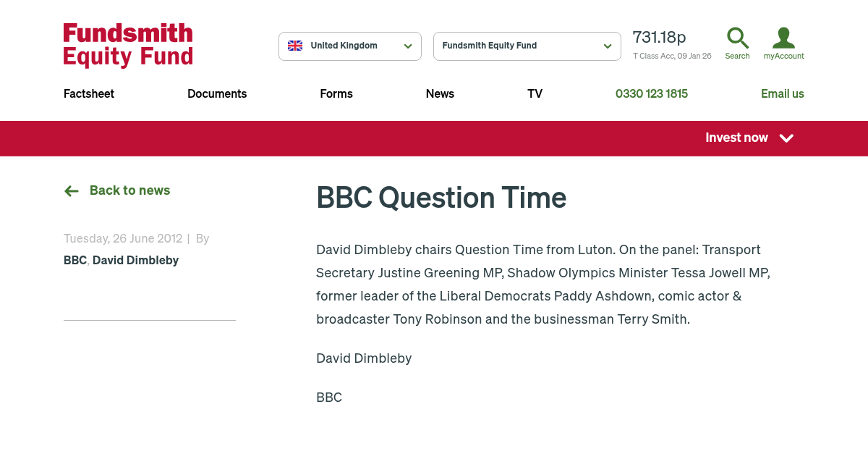Select the United Kingdom flag icon
The width and height of the screenshot is (868, 454).
tap(295, 45)
